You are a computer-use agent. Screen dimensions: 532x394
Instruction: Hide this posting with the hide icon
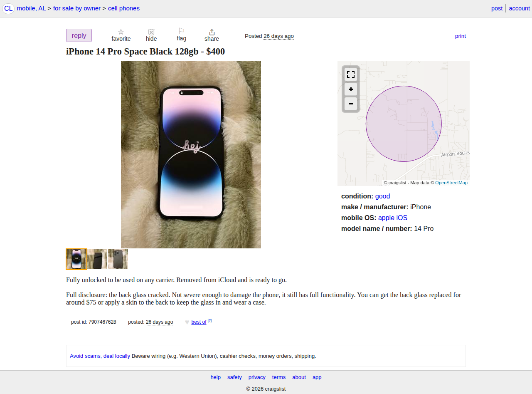[x=151, y=32]
